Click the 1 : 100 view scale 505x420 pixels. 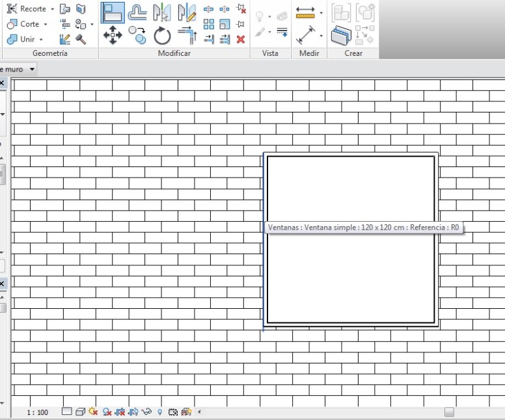click(x=37, y=412)
